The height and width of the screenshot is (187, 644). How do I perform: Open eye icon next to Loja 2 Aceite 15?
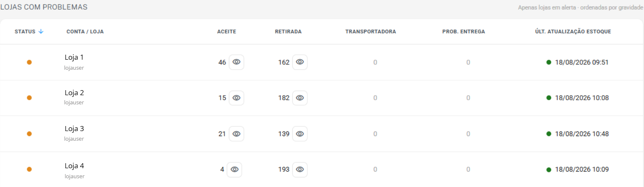[x=236, y=98]
